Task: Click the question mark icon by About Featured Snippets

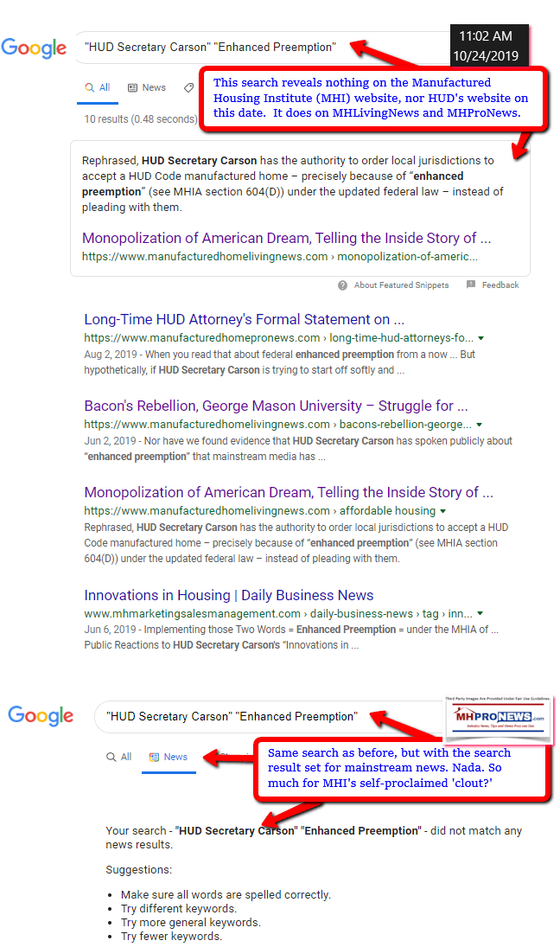Action: (343, 285)
